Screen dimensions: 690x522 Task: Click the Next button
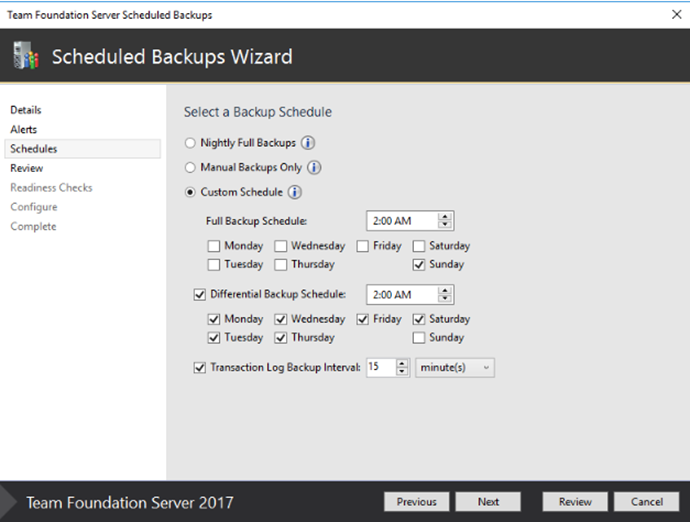coord(488,502)
